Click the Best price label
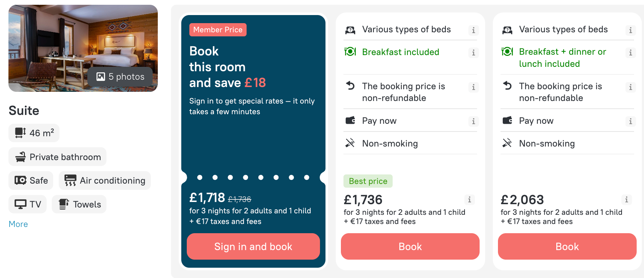644x278 pixels. 368,181
